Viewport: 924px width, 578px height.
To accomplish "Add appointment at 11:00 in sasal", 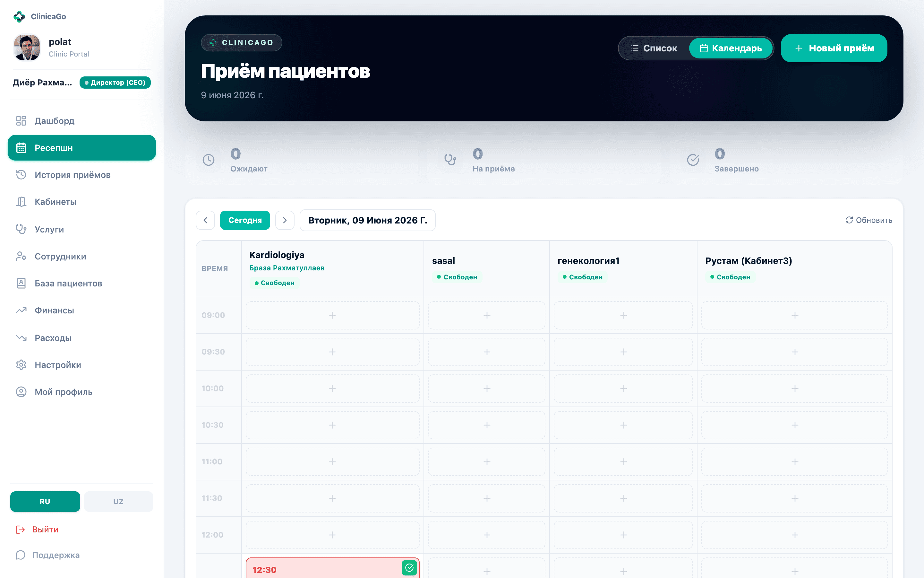I will click(x=487, y=462).
